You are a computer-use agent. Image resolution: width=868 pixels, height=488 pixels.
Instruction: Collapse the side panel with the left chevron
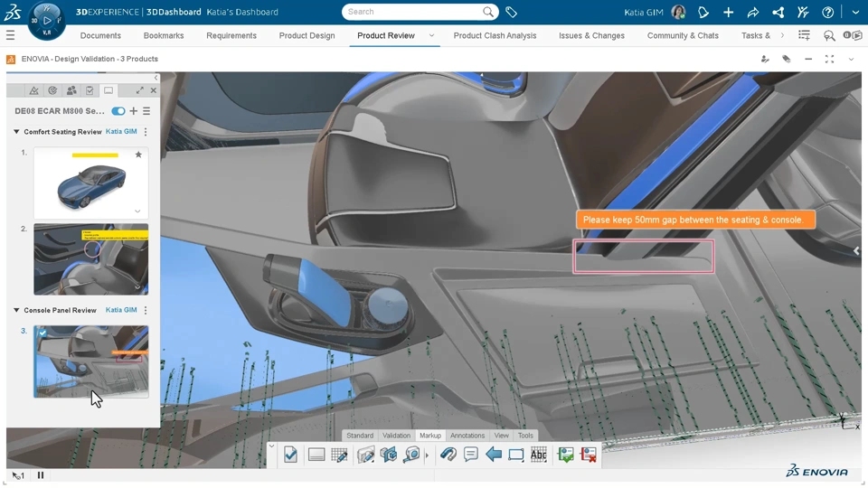coord(156,78)
